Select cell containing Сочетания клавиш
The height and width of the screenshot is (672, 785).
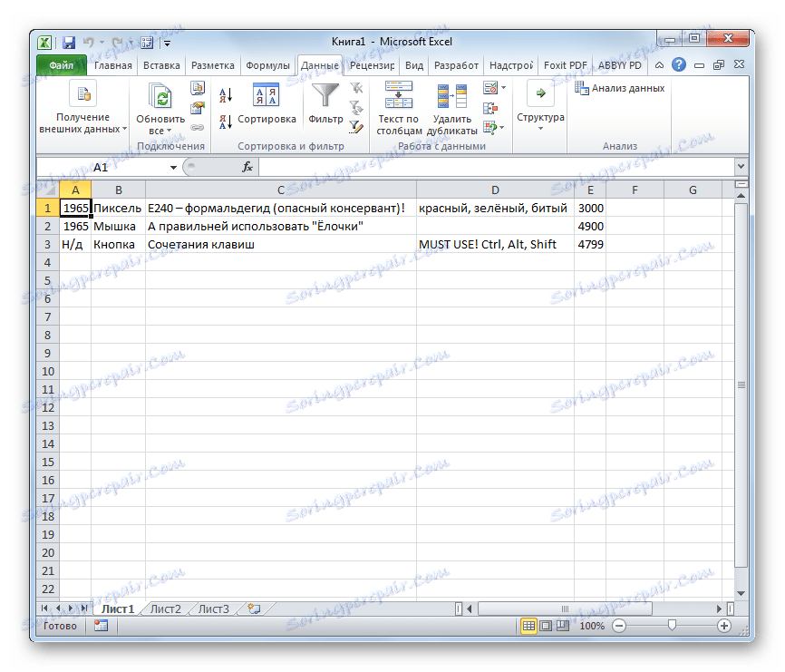point(281,244)
